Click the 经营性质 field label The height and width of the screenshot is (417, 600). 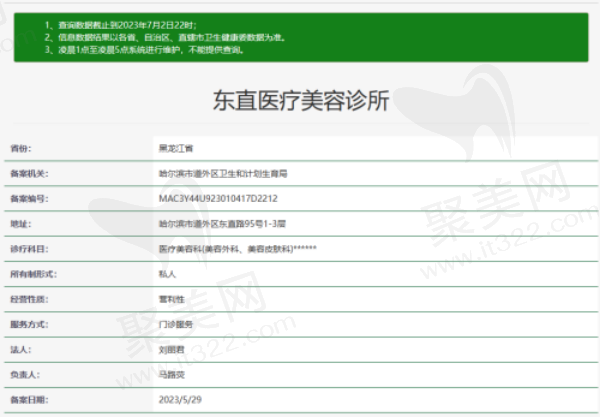[29, 299]
